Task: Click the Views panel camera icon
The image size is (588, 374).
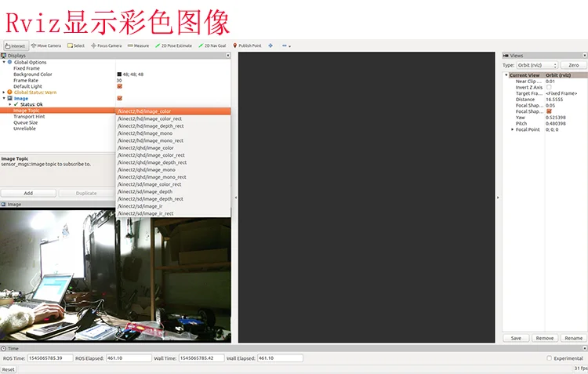Action: pos(506,56)
